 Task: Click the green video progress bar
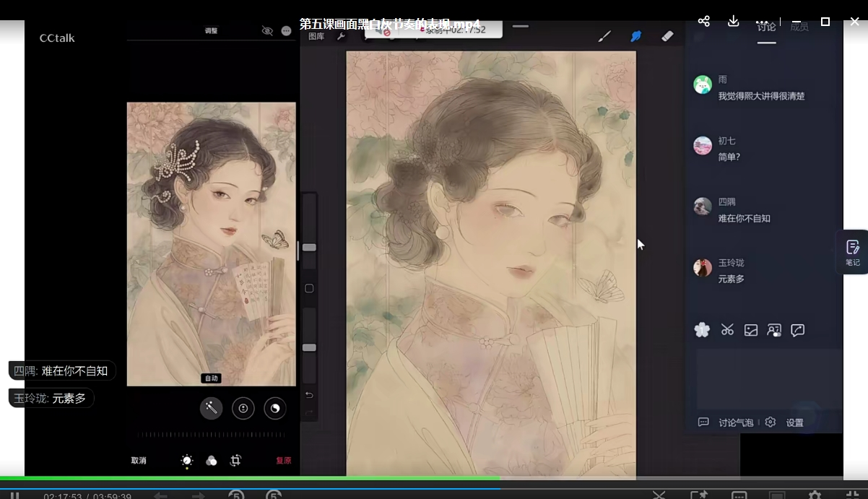tap(250, 478)
